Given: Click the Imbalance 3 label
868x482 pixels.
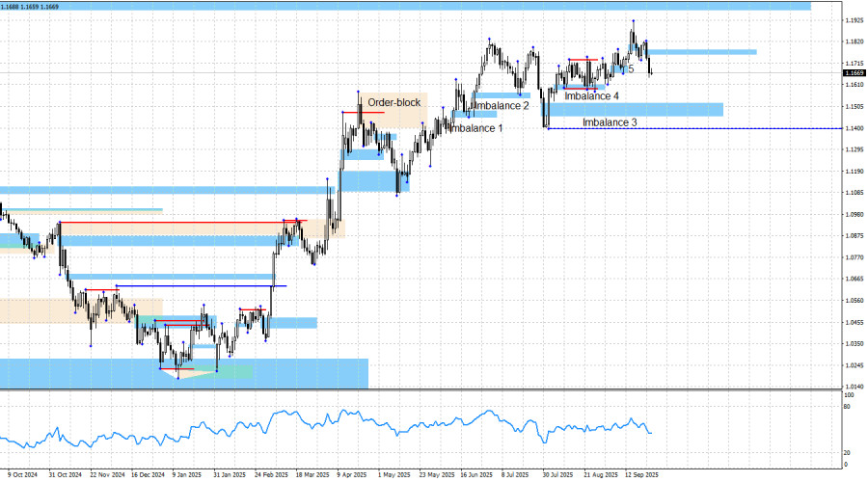Looking at the screenshot, I should (x=610, y=122).
